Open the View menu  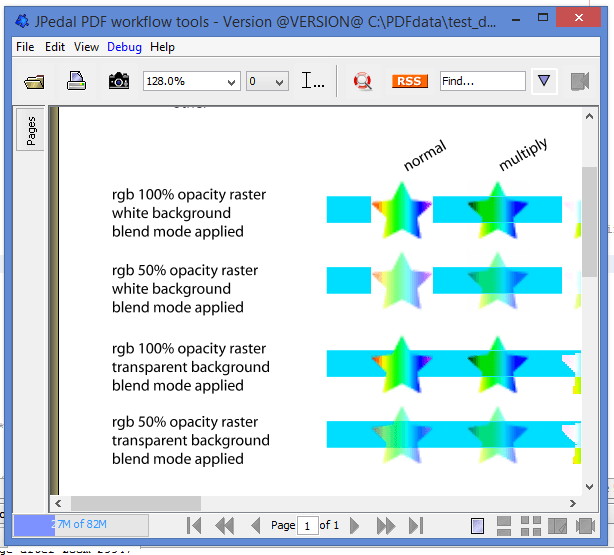(86, 47)
